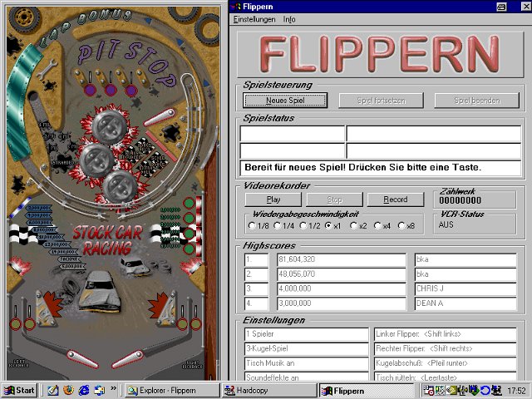Click the first quick launch notepad icon
The image size is (532, 399).
click(53, 391)
